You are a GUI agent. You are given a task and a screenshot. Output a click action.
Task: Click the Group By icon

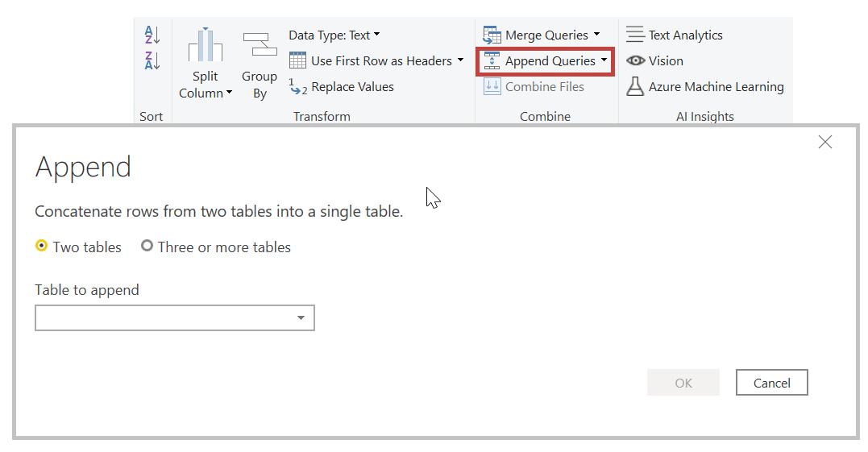(x=260, y=45)
